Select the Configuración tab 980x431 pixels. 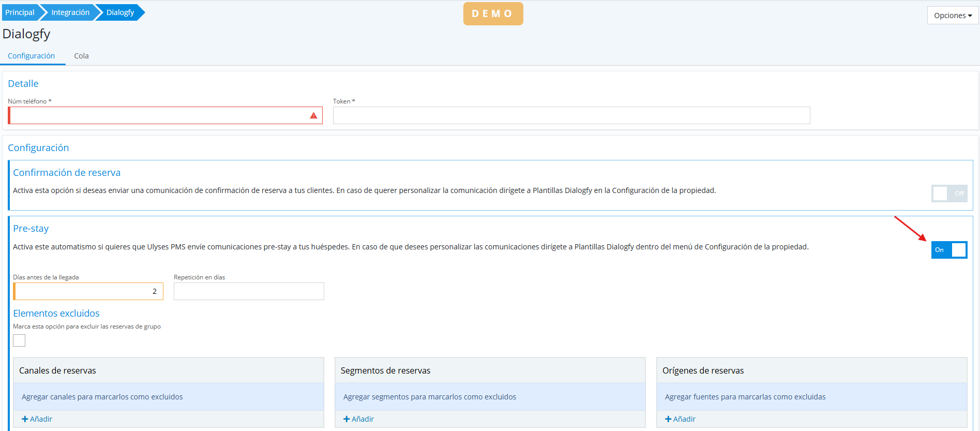32,56
